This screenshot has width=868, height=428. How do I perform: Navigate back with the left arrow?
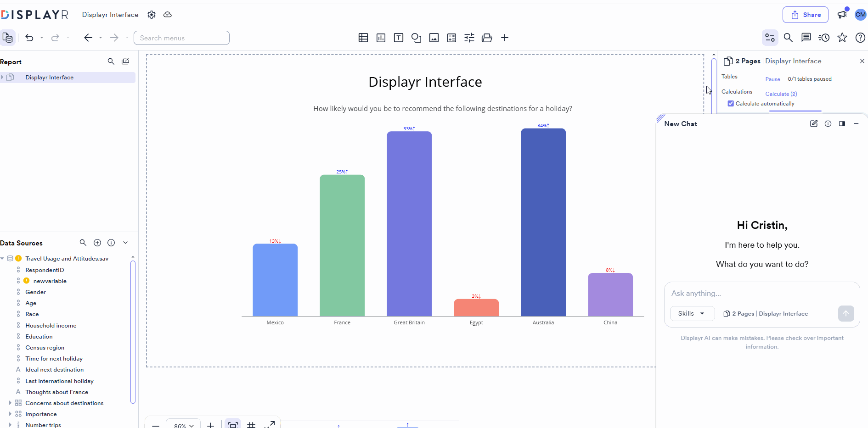[x=88, y=38]
